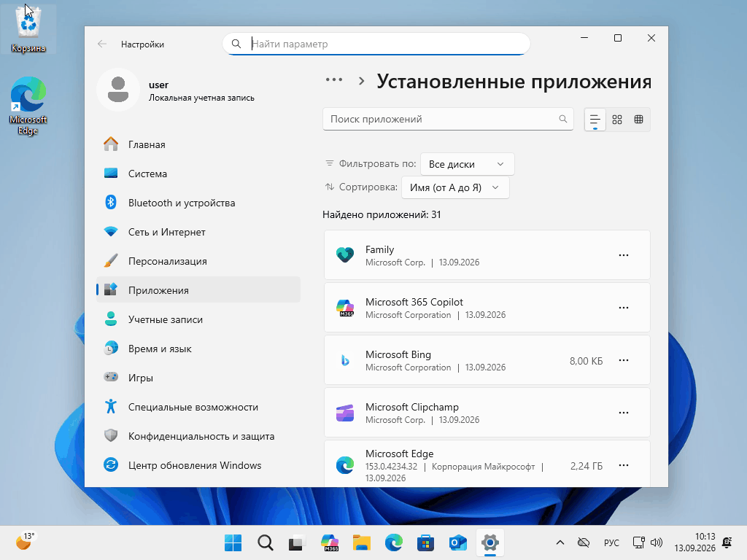
Task: Launch Microsoft 365 Copilot from taskbar
Action: pos(330,542)
